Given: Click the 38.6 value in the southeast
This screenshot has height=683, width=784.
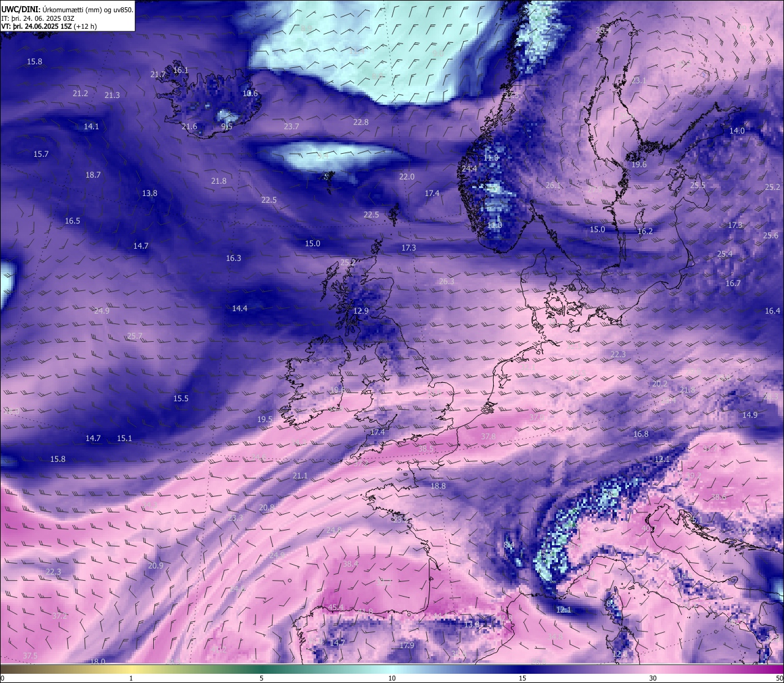Looking at the screenshot, I should tap(718, 497).
